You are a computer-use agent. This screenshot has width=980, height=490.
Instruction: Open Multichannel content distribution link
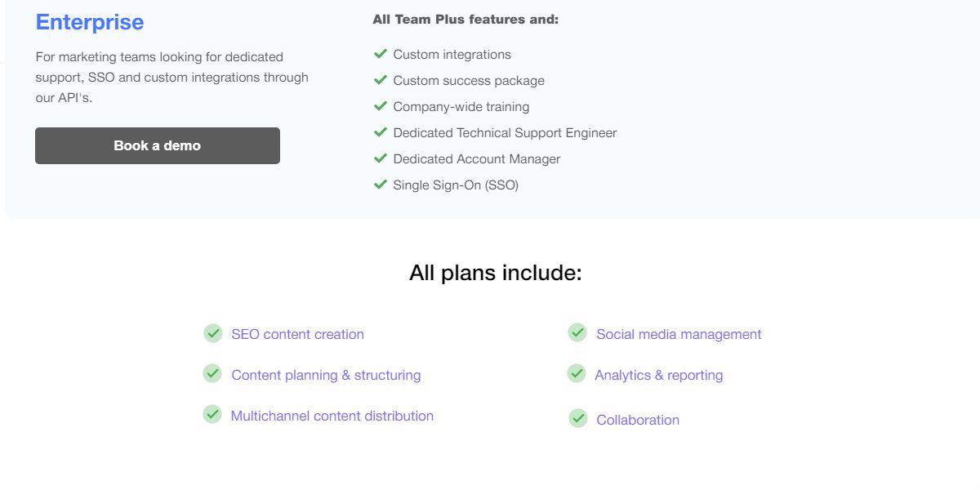[x=332, y=416]
